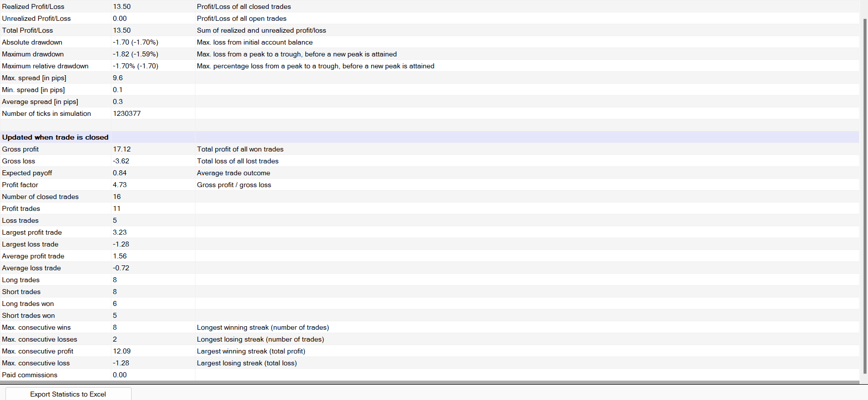Click the Largest profit trade value 3.23

pos(120,232)
